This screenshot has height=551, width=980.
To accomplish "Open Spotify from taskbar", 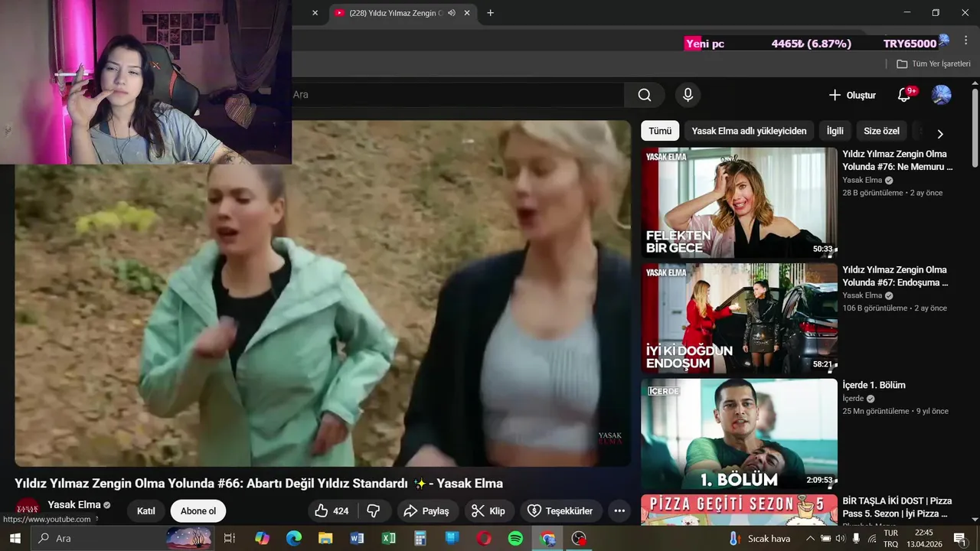I will [x=515, y=539].
